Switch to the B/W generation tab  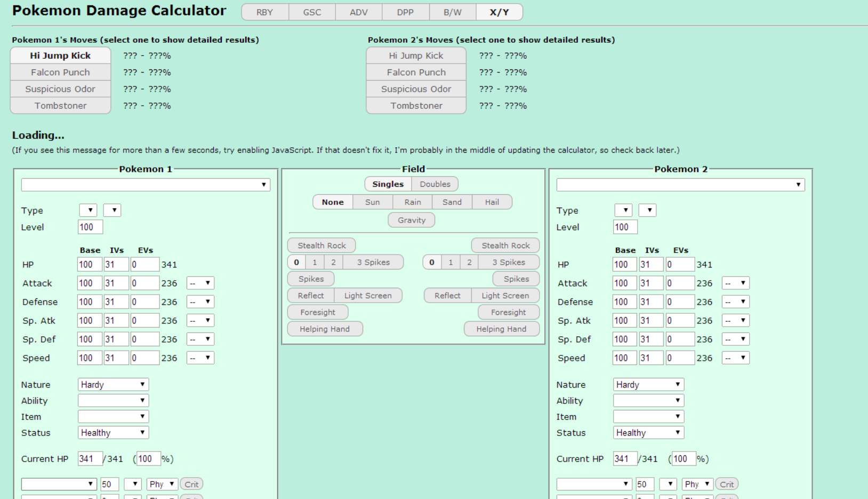point(453,12)
